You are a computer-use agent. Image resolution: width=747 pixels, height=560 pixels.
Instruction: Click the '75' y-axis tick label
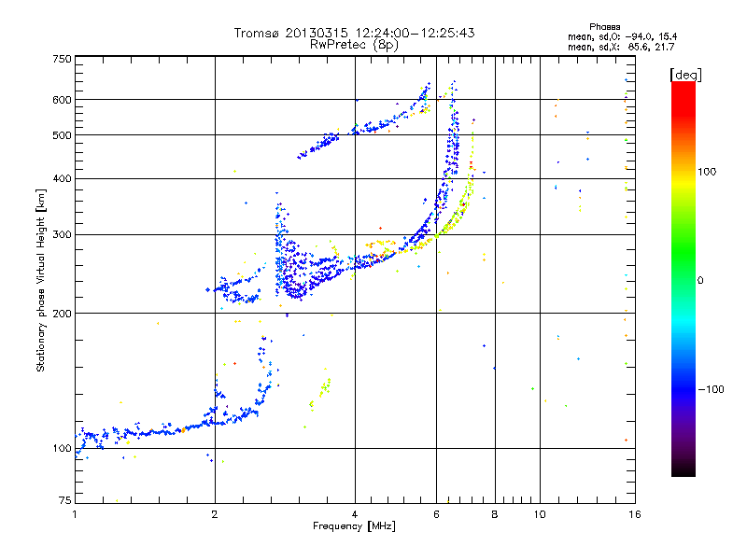point(65,500)
